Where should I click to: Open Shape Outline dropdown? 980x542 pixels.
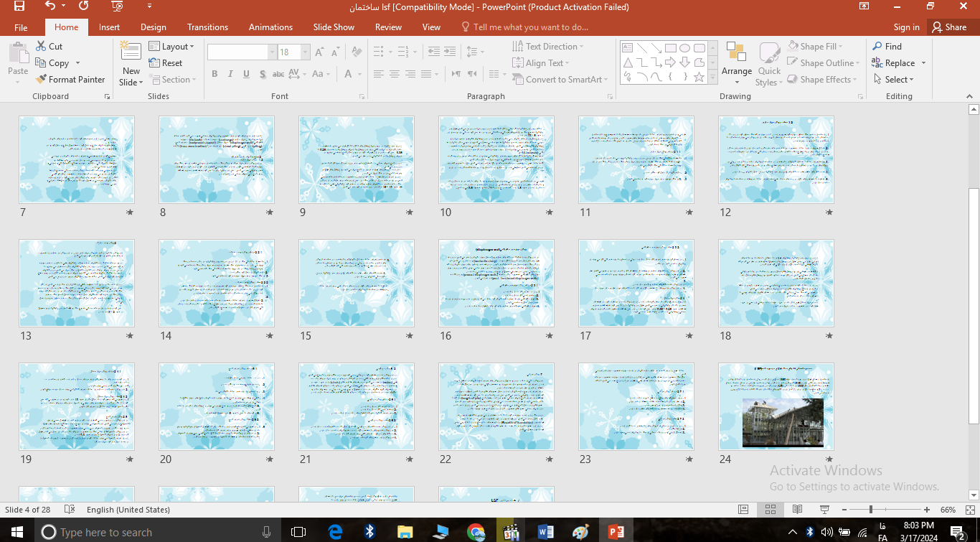[822, 62]
